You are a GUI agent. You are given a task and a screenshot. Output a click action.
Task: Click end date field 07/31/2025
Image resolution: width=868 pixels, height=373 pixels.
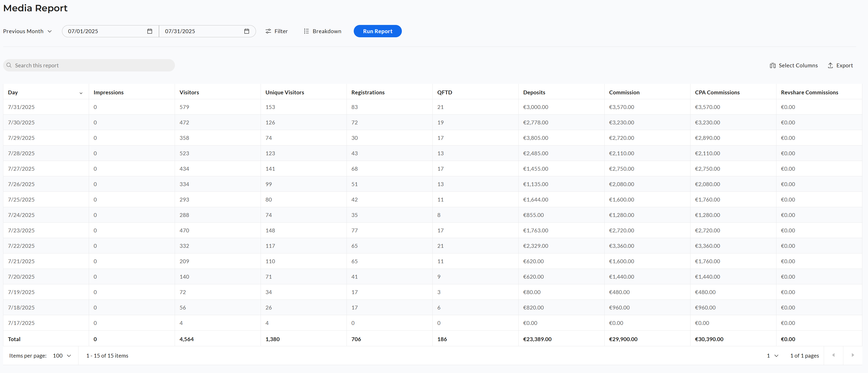pyautogui.click(x=207, y=31)
